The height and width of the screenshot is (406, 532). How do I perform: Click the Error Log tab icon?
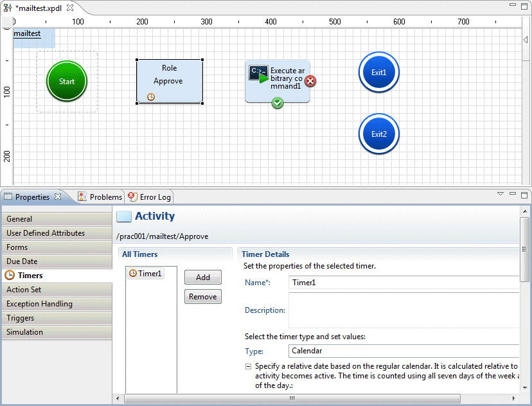pos(132,197)
